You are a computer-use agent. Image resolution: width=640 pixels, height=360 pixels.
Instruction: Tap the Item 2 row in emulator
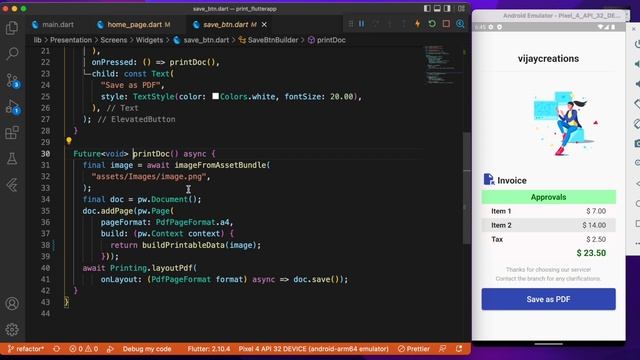(548, 225)
